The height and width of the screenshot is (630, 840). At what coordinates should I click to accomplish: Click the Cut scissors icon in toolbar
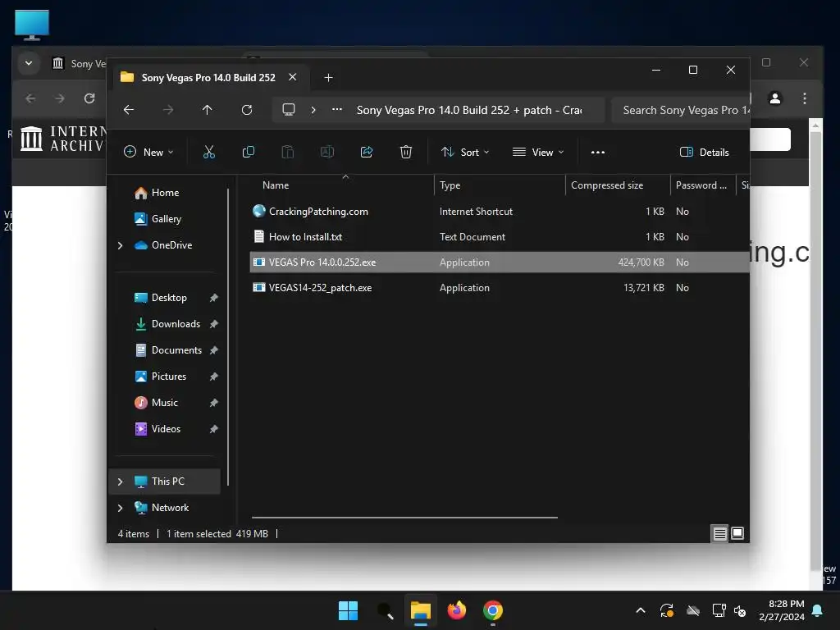(209, 152)
